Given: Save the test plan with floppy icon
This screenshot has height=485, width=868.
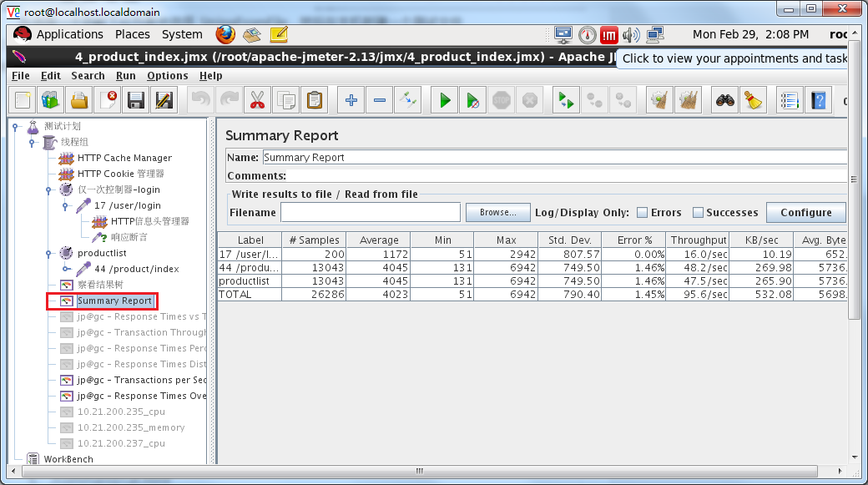Looking at the screenshot, I should pyautogui.click(x=135, y=100).
